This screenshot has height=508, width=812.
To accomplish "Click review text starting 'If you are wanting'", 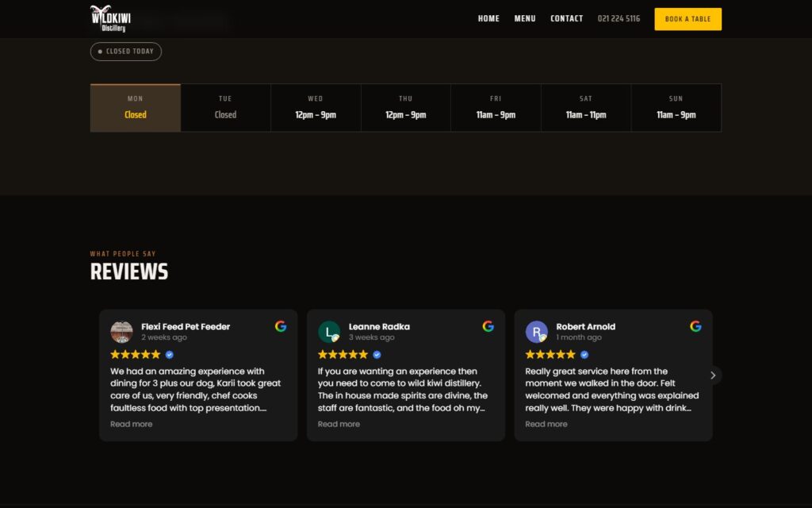I will (x=402, y=390).
